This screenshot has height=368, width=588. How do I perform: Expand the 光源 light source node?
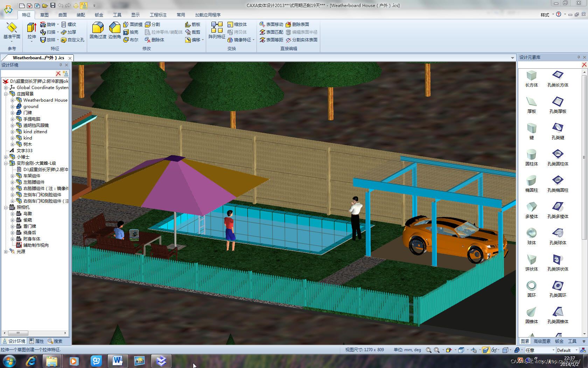pyautogui.click(x=6, y=252)
